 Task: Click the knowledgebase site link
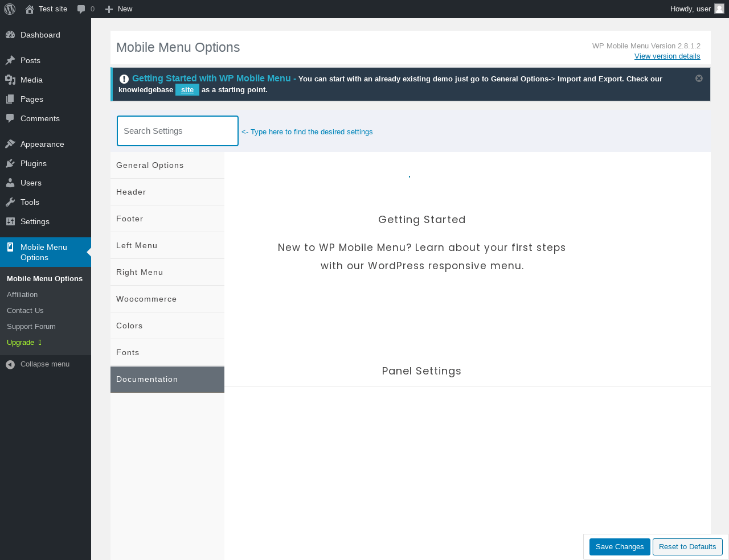coord(187,90)
